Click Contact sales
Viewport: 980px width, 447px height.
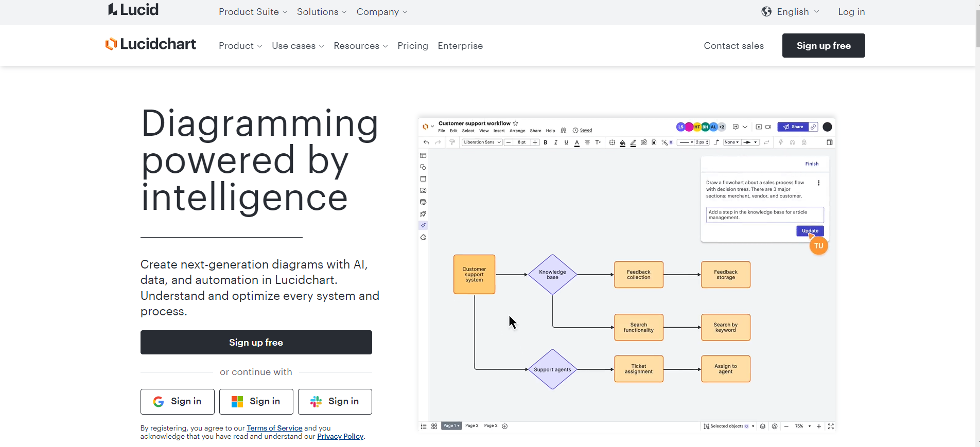tap(733, 46)
